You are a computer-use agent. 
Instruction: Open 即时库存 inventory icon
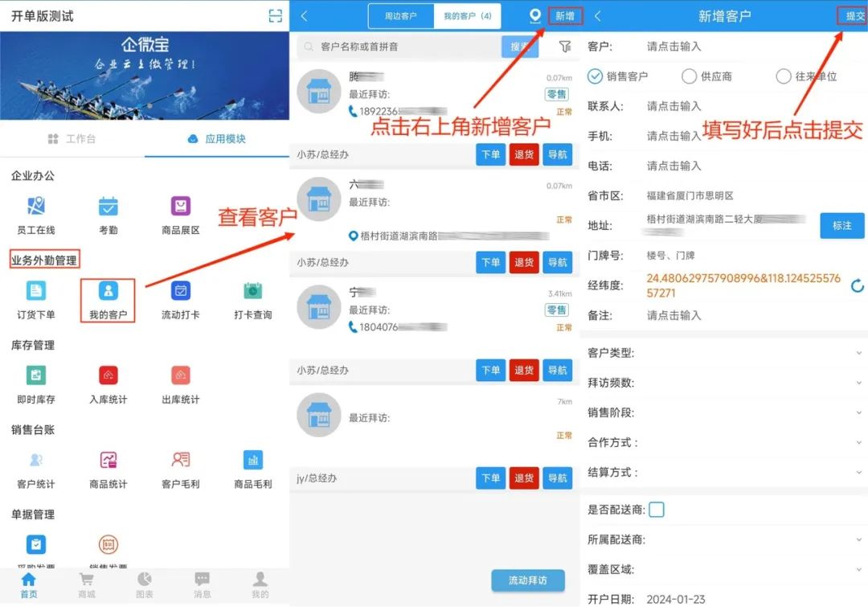36,375
